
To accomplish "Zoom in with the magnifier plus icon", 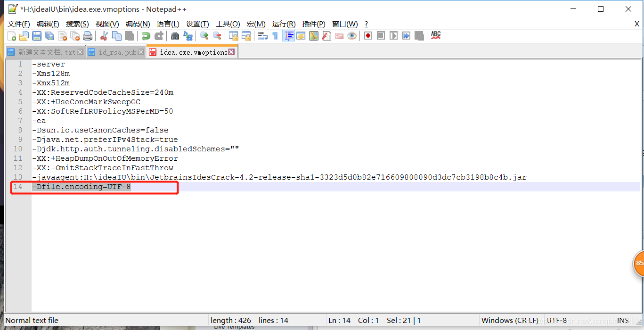I will [x=204, y=36].
